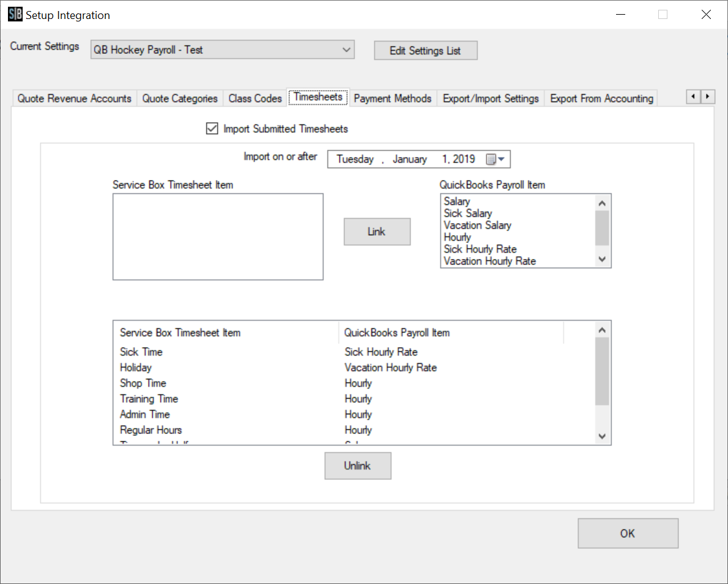The image size is (728, 584).
Task: Select the weekday 'Tuesday' in date field
Action: pos(355,159)
